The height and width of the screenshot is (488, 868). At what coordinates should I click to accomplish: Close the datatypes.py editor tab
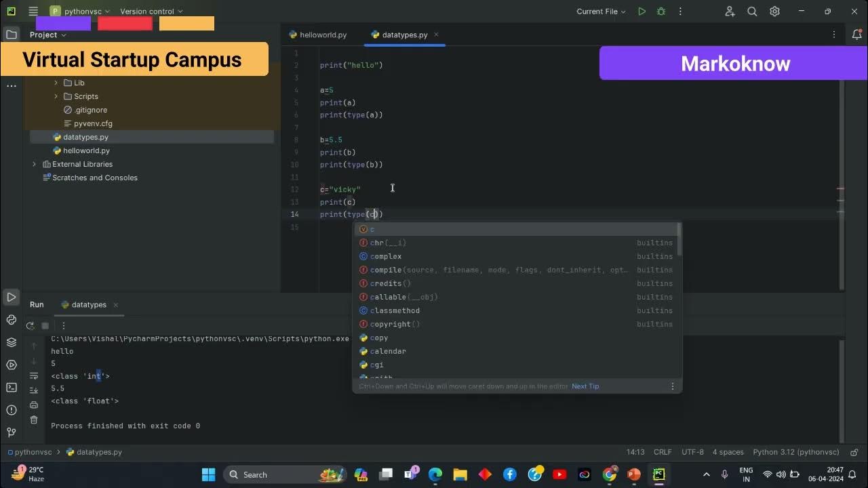click(x=436, y=35)
